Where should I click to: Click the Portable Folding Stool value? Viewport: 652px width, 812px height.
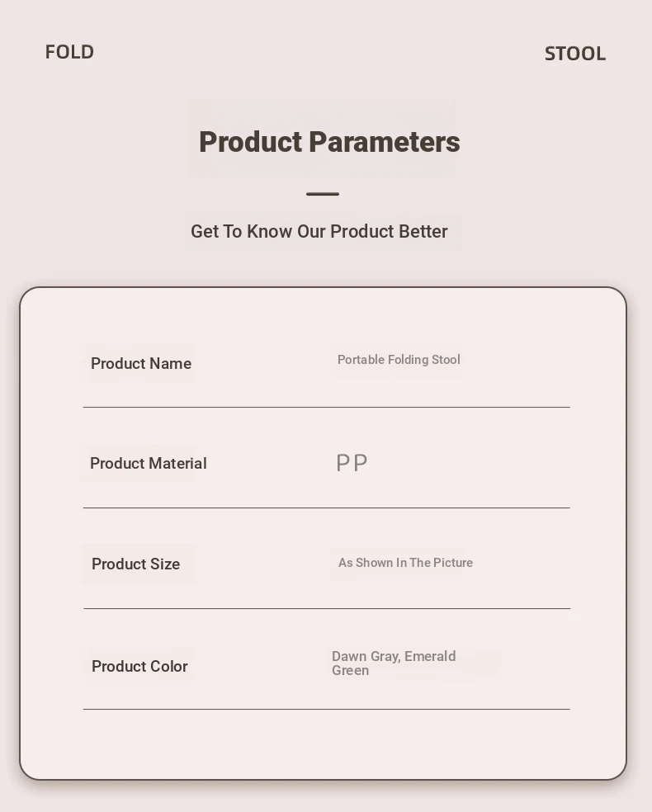399,360
